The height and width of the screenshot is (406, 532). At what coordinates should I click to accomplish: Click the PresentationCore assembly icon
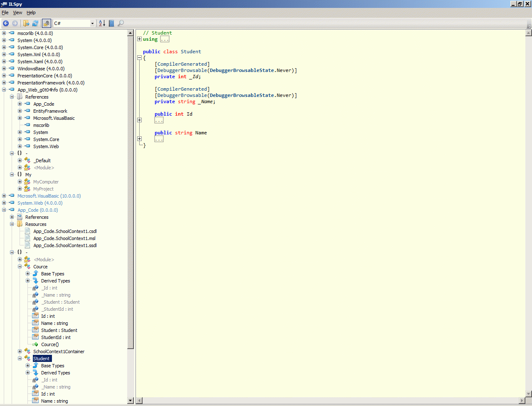pyautogui.click(x=12, y=76)
